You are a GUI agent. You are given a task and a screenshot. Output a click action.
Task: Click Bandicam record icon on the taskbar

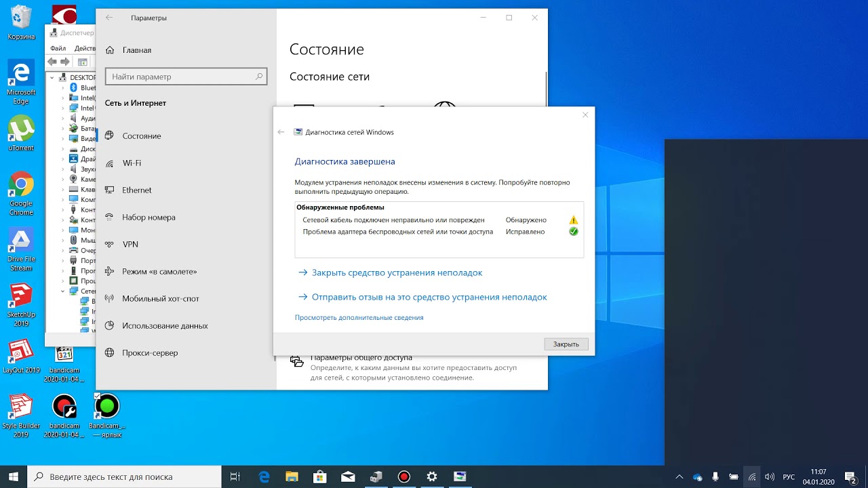(404, 476)
